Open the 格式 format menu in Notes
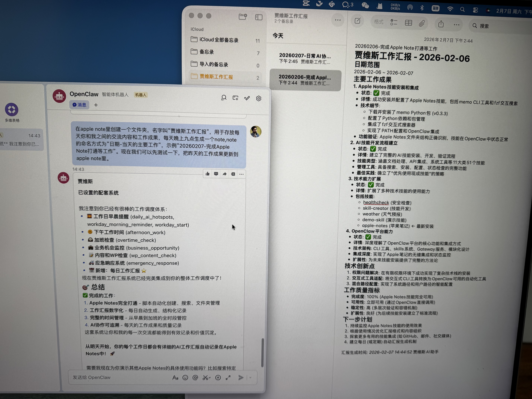The image size is (532, 399). click(379, 22)
